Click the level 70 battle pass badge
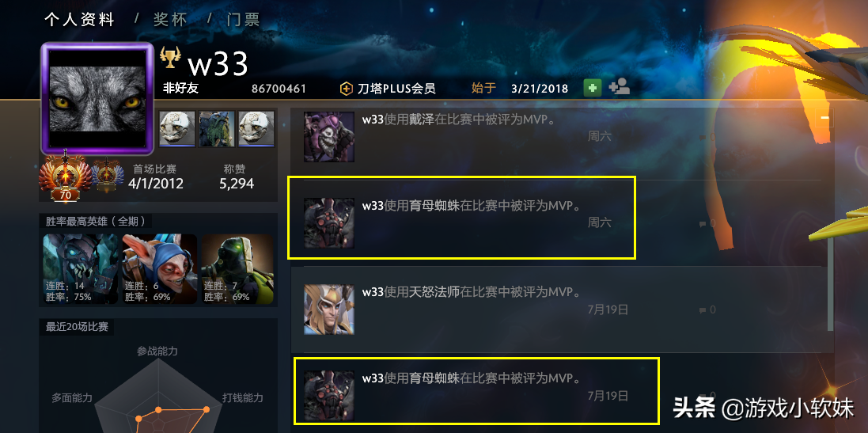 pyautogui.click(x=66, y=177)
